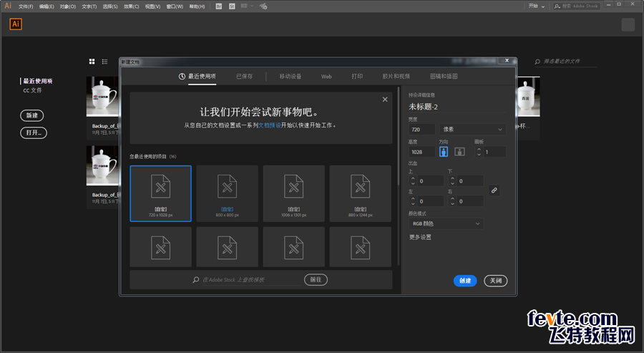This screenshot has height=353, width=644.
Task: Click the 打开... button on start screen
Action: click(34, 132)
